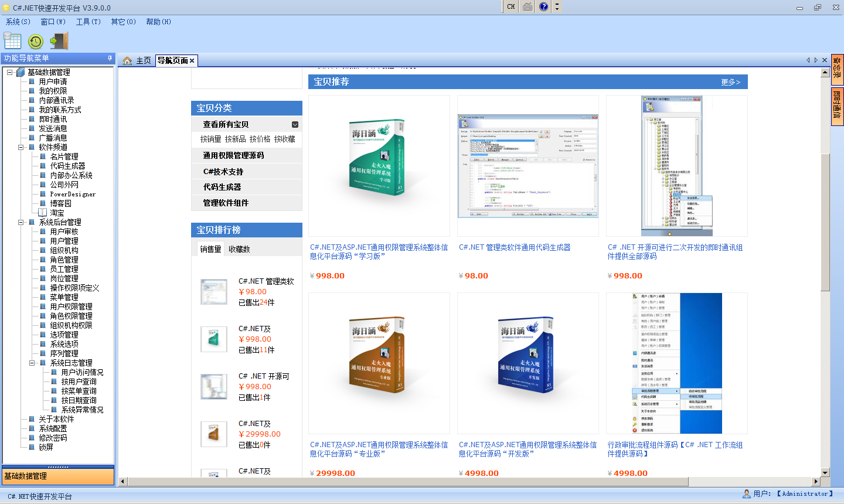
Task: Collapse the 基础数据管理 tree node
Action: click(x=9, y=72)
